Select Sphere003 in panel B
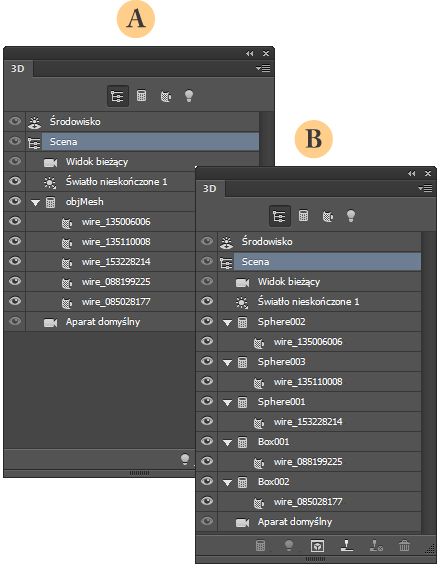 [x=320, y=362]
